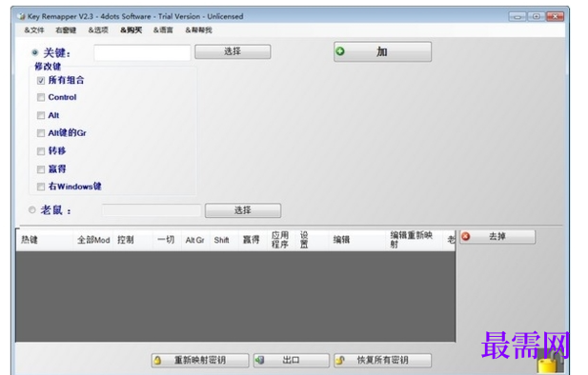Click the Key Remapper app icon in title bar
The image size is (588, 375).
pyautogui.click(x=22, y=16)
